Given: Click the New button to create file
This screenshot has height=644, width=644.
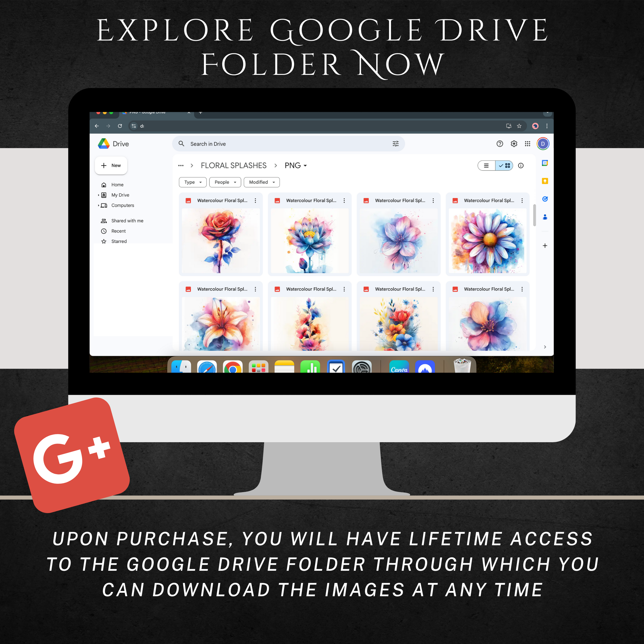Looking at the screenshot, I should tap(117, 164).
